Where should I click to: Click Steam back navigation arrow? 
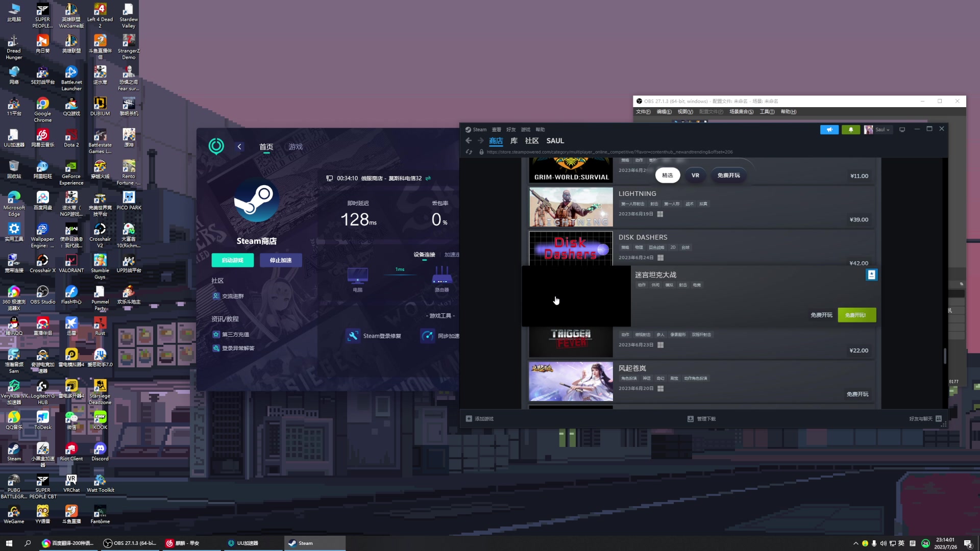coord(469,141)
